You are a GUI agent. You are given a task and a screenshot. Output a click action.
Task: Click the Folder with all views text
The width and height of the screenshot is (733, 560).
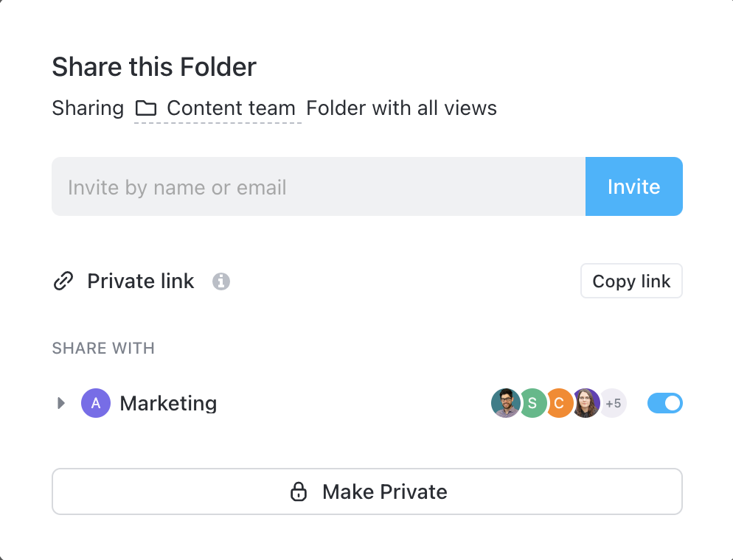click(x=401, y=108)
